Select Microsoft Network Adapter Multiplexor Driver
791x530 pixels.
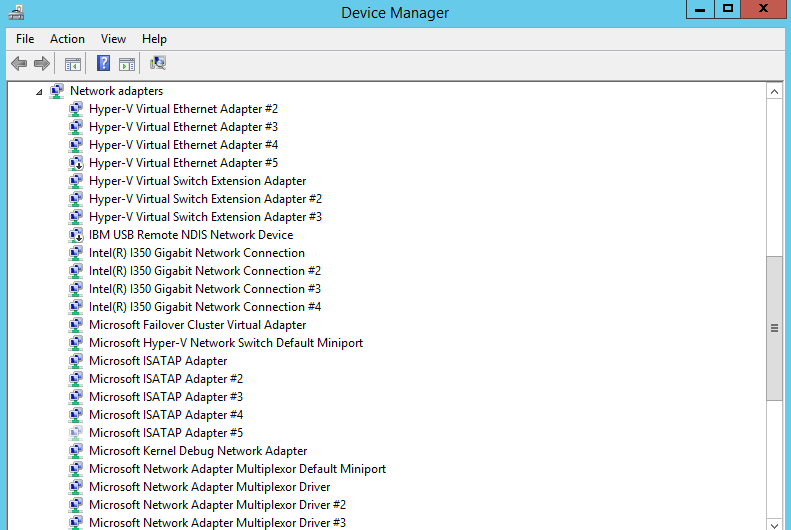[x=209, y=487]
